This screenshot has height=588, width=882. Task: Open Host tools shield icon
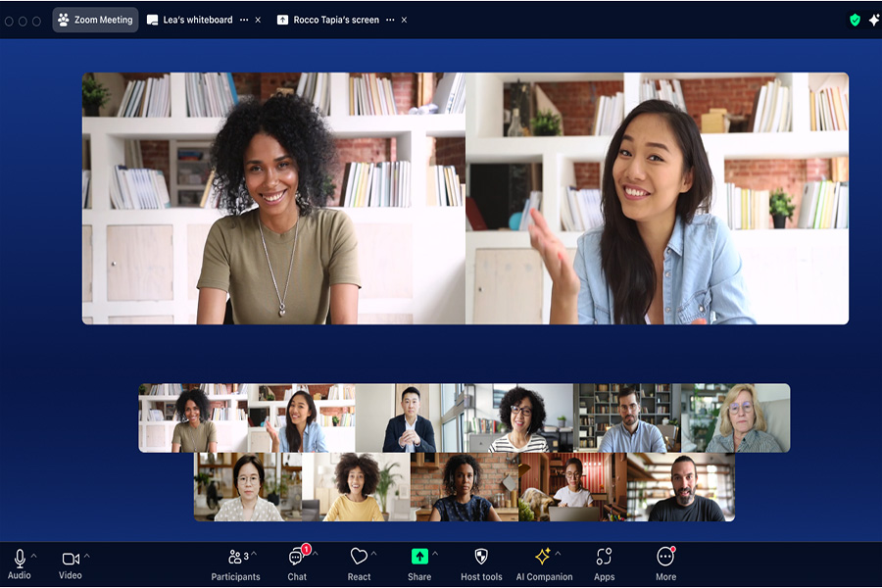click(x=481, y=557)
